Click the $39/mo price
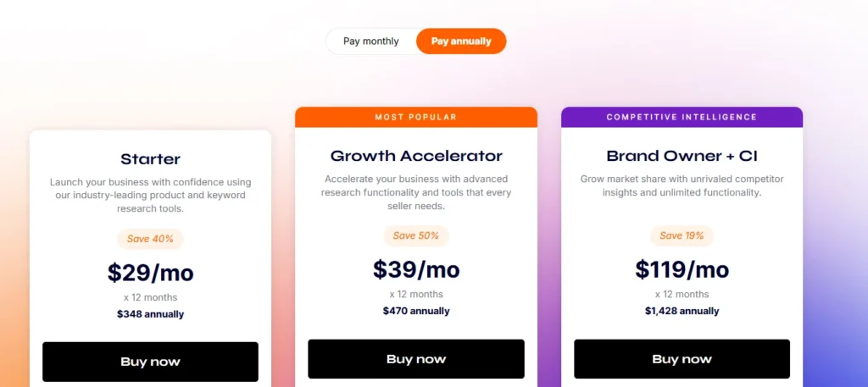The image size is (868, 387). (x=415, y=269)
